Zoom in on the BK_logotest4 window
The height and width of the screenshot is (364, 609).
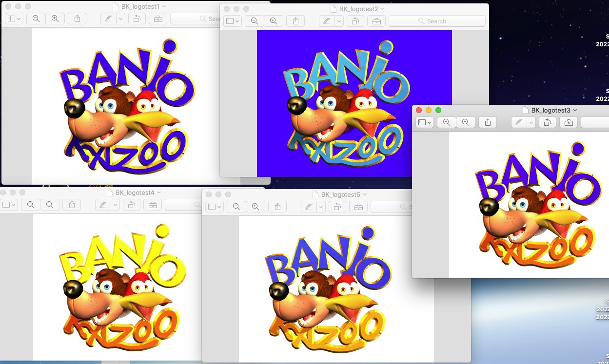tap(49, 205)
